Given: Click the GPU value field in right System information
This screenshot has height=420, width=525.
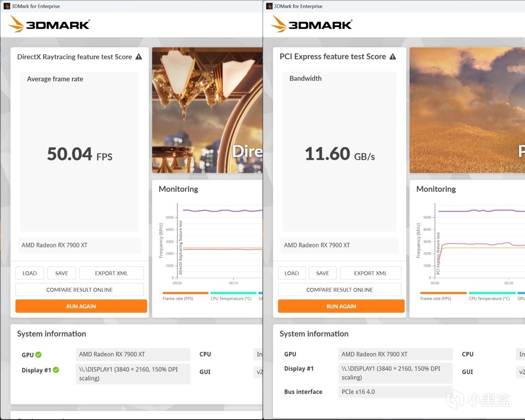Looking at the screenshot, I should click(395, 354).
